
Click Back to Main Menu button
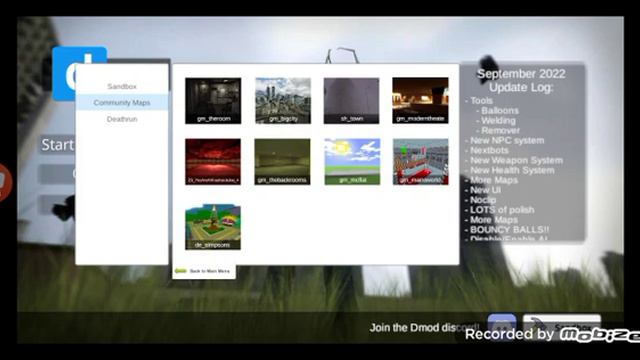204,271
